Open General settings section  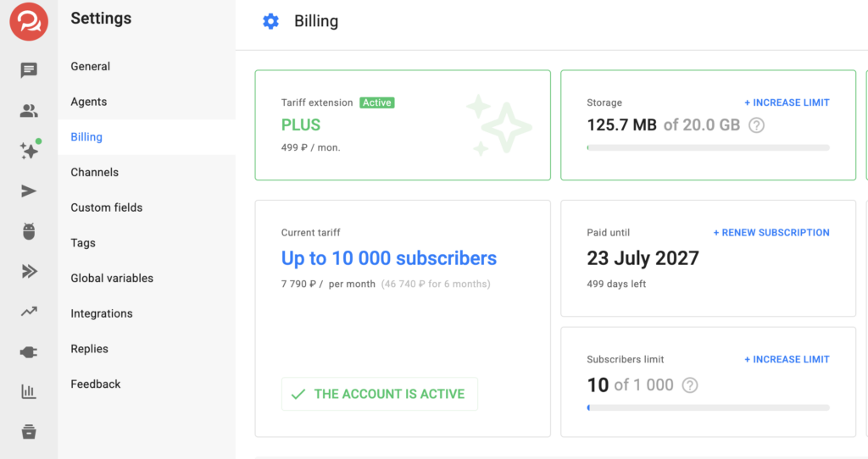(x=91, y=66)
